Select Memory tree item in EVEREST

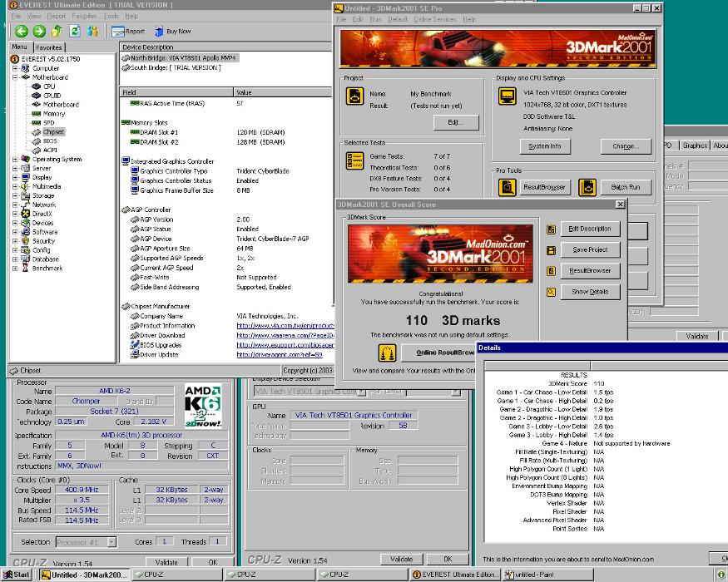click(x=54, y=114)
